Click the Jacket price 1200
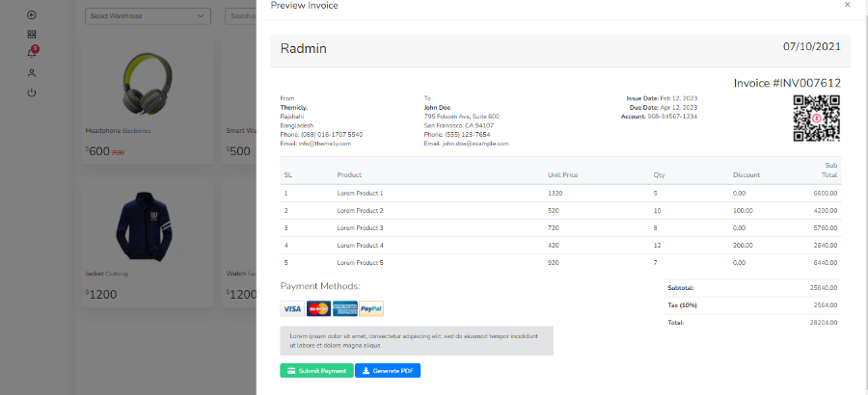 click(101, 294)
